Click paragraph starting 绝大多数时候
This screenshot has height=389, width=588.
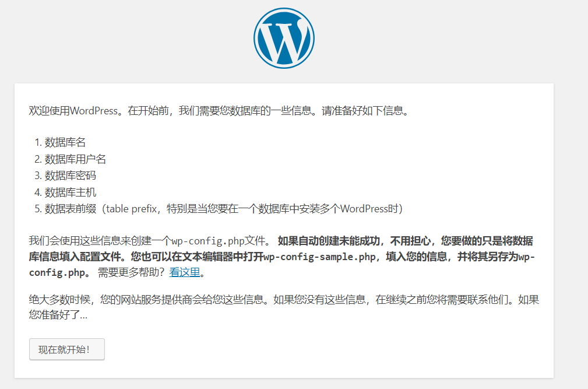click(284, 307)
